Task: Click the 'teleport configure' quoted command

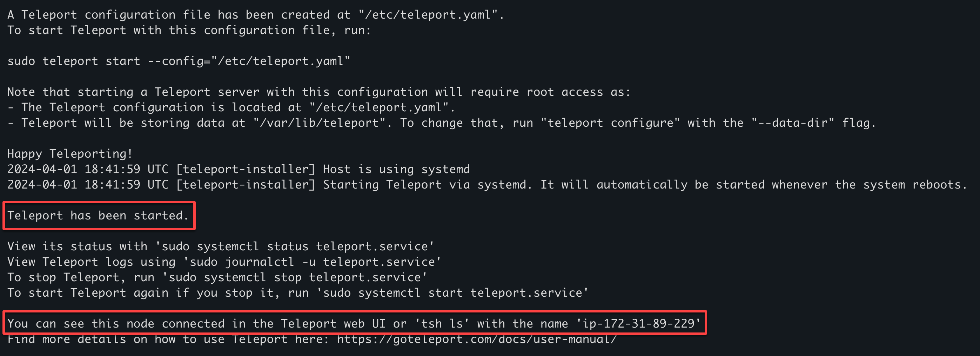Action: coord(610,123)
